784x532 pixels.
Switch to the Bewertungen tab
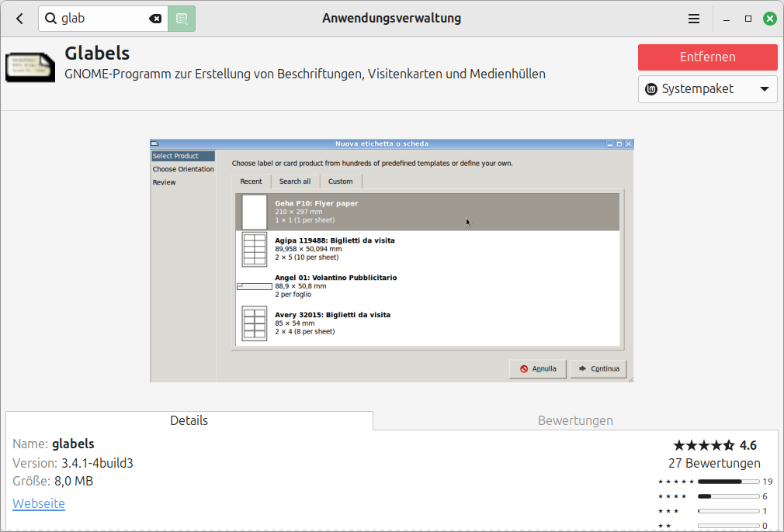click(x=575, y=420)
